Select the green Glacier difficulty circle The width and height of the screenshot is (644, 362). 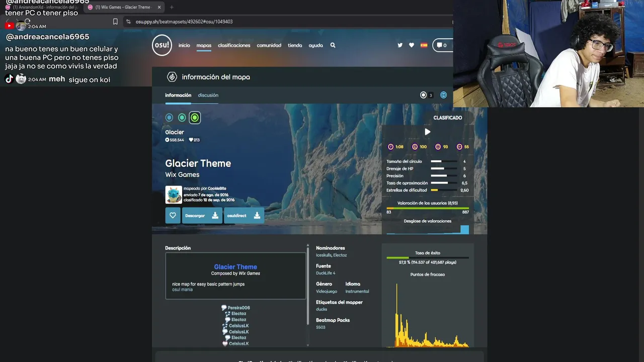195,118
